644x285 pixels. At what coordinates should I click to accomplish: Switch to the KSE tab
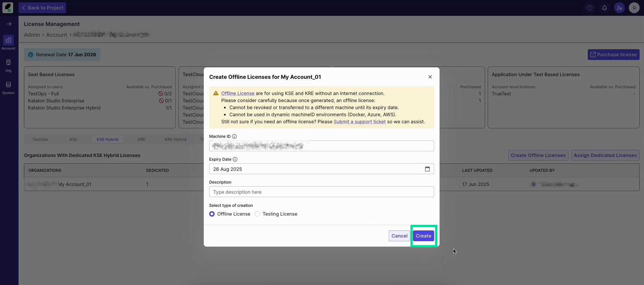pos(73,139)
